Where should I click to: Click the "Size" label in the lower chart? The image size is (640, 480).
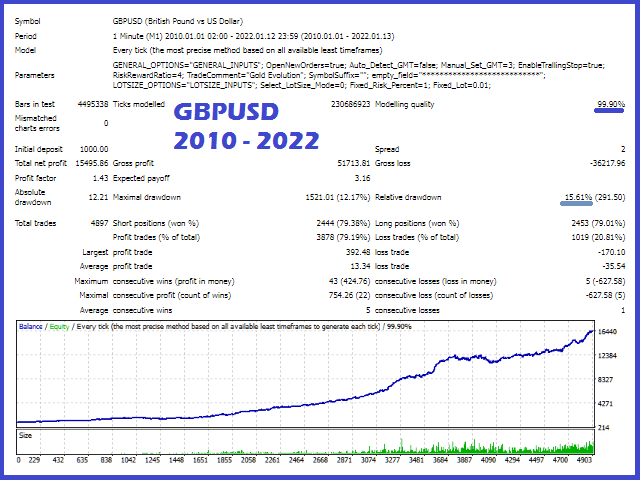25,436
